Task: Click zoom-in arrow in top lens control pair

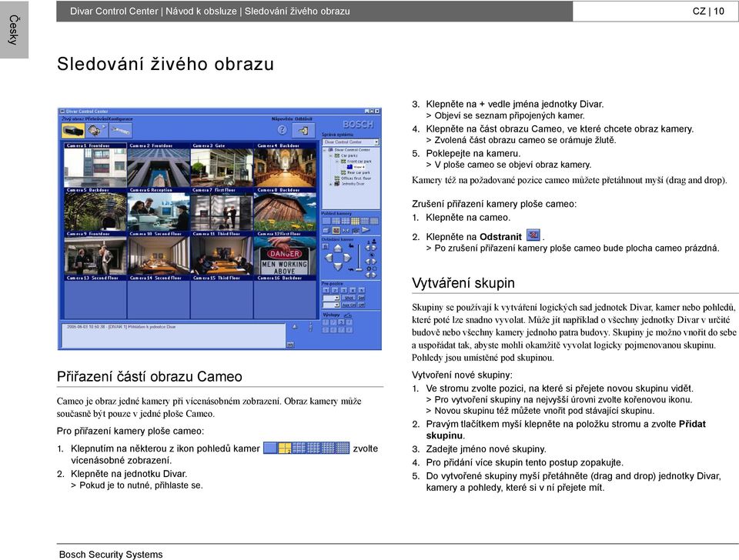Action: (x=374, y=248)
